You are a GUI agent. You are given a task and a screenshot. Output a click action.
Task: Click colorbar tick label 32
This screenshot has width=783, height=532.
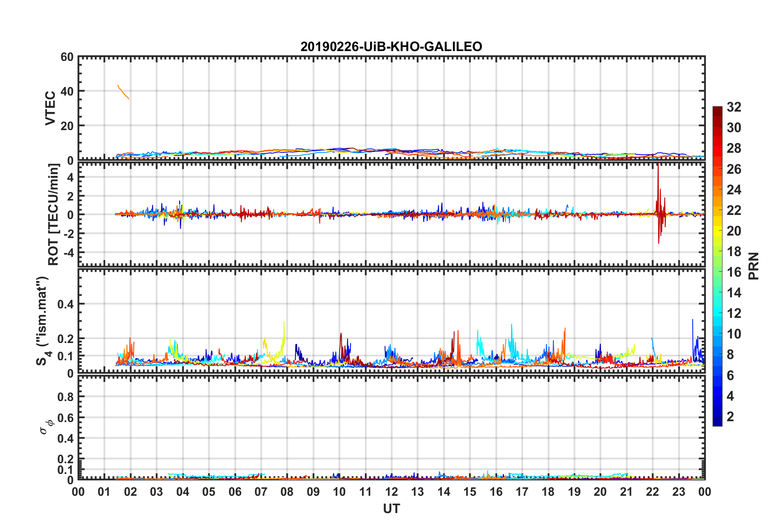click(734, 107)
